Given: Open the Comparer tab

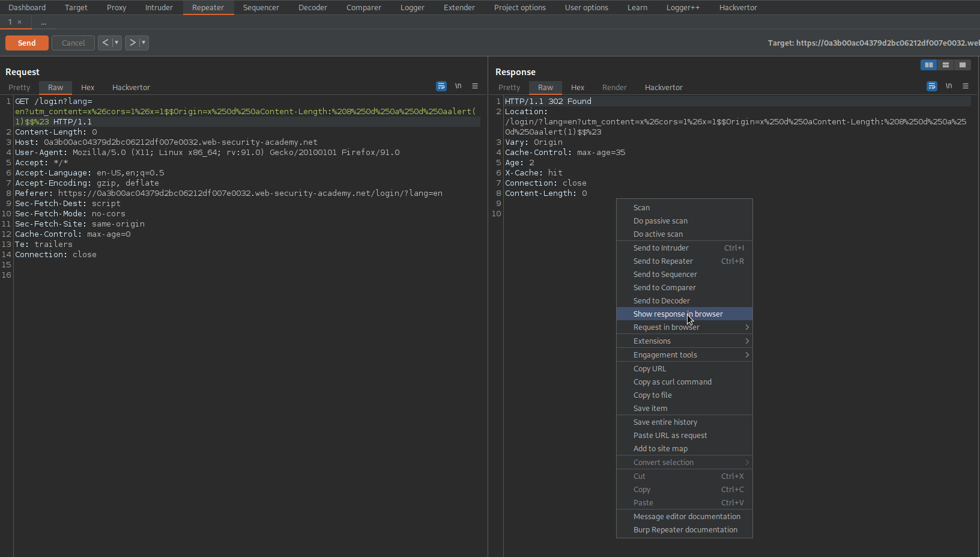Looking at the screenshot, I should tap(364, 8).
